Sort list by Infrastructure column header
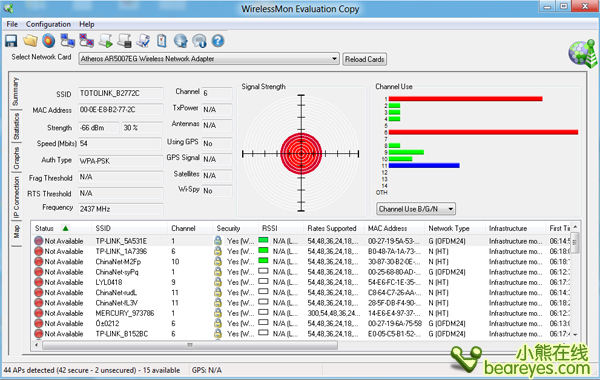 515,228
